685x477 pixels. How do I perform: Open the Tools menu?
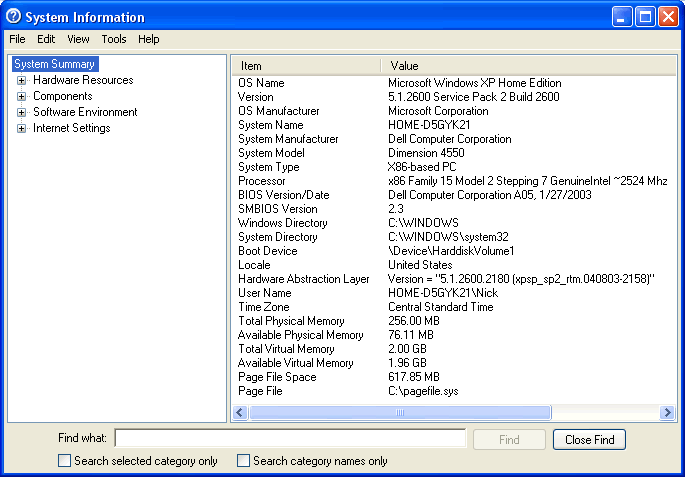point(114,39)
